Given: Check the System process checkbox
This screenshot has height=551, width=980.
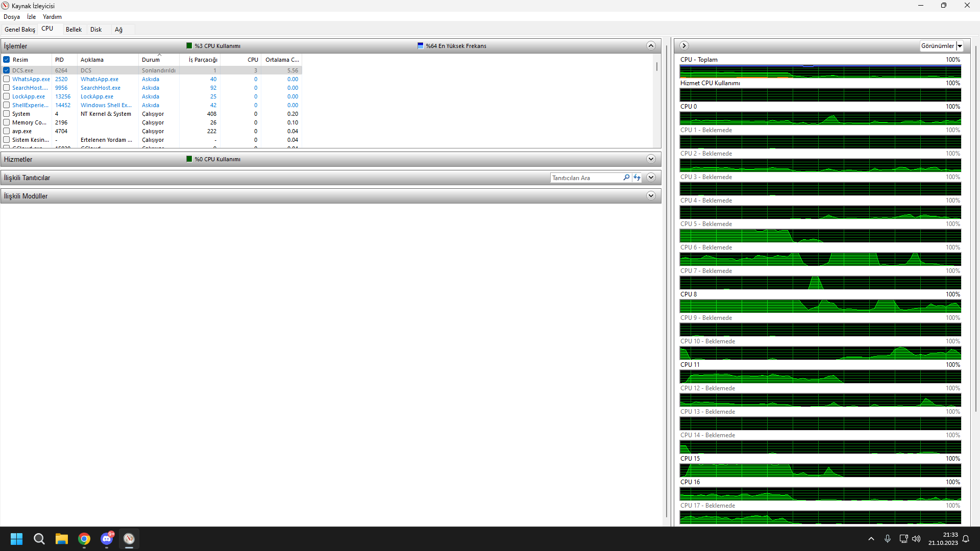Looking at the screenshot, I should pos(7,114).
